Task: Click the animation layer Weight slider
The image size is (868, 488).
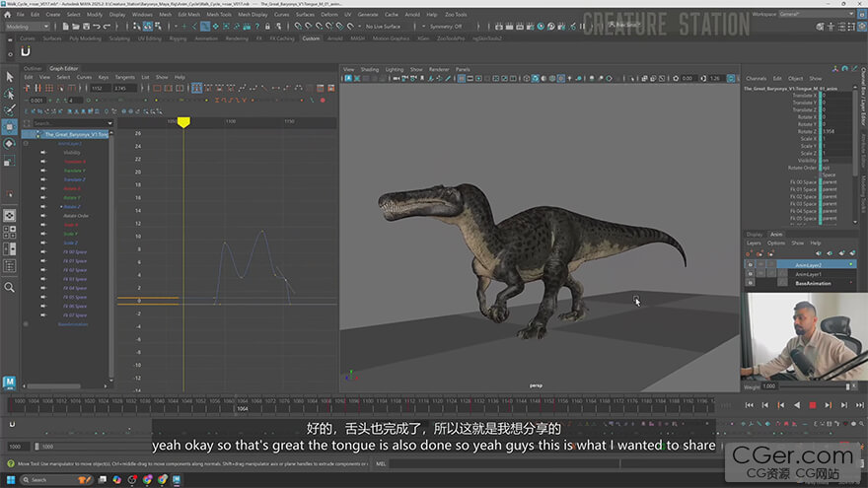Action: coord(814,386)
